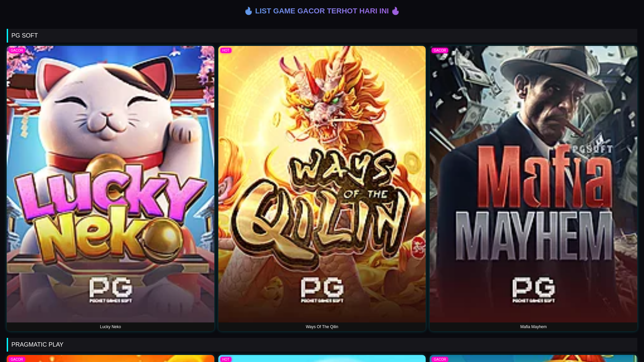Open the Lucky Neko game thumbnail

coord(110,184)
